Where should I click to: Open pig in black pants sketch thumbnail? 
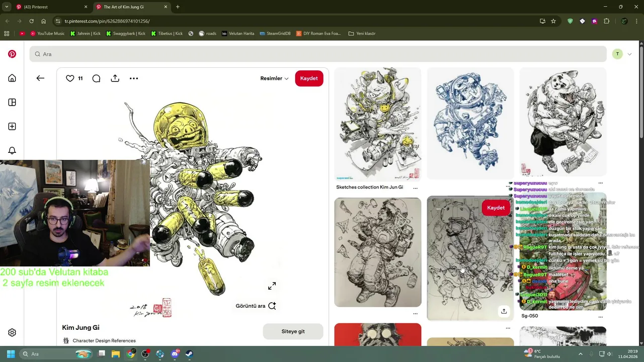point(562,122)
